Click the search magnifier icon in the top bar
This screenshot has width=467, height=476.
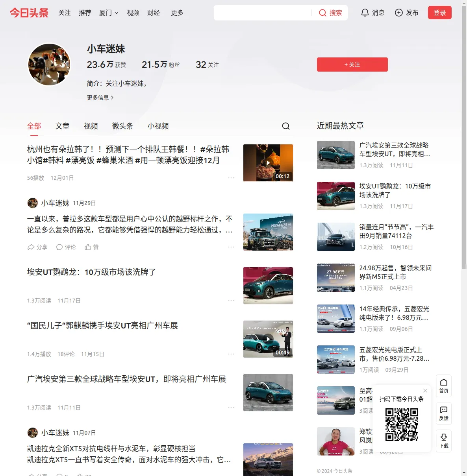[322, 13]
